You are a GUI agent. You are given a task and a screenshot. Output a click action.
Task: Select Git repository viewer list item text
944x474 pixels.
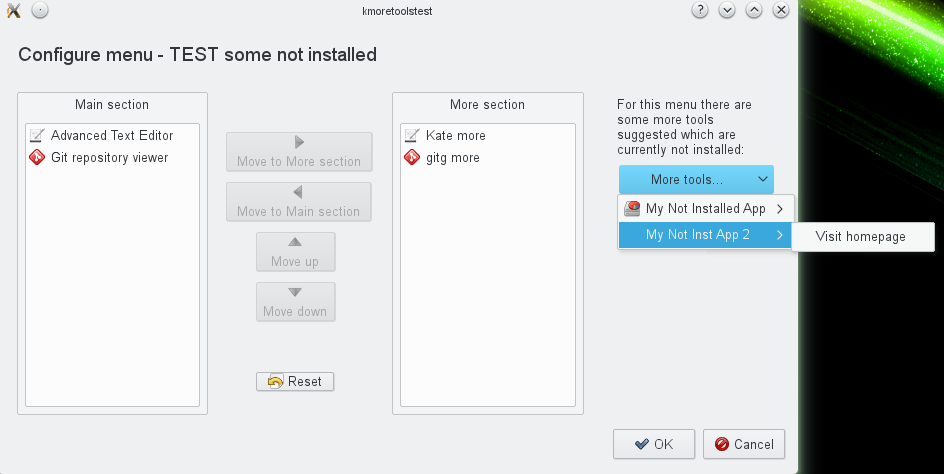click(x=110, y=158)
